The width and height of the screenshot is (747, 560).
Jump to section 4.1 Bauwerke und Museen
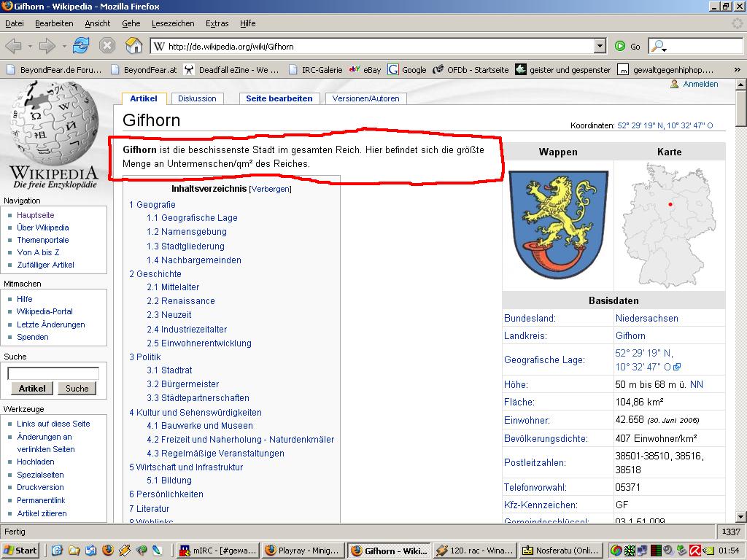coord(200,426)
